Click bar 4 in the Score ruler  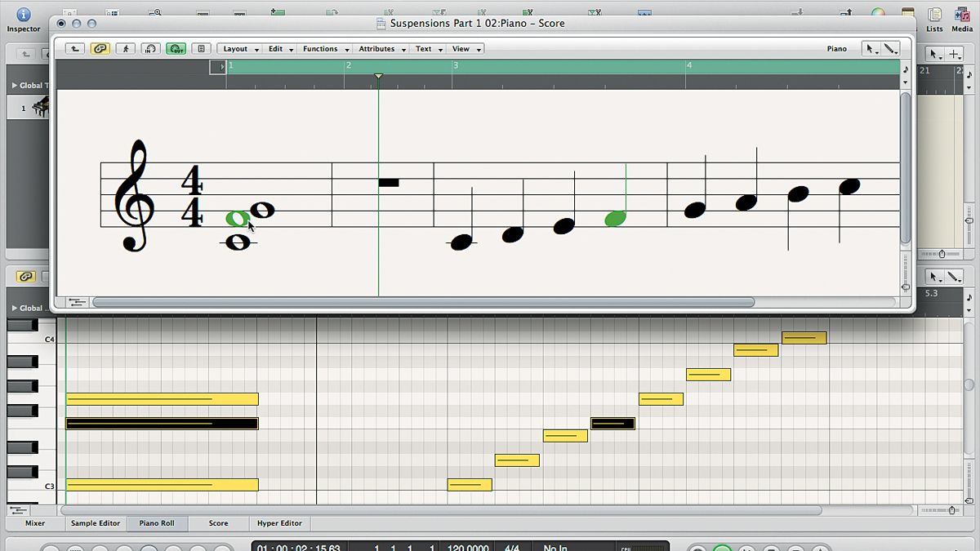(x=689, y=65)
